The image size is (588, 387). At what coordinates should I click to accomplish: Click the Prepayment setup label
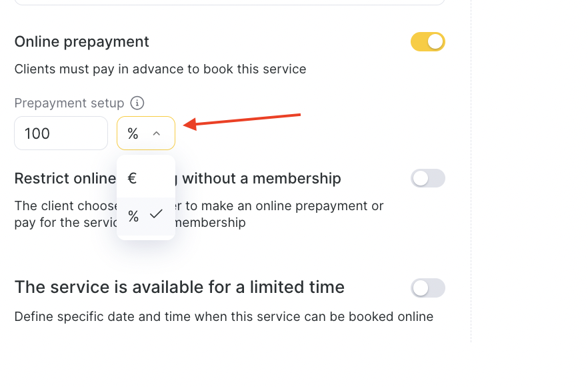pyautogui.click(x=69, y=103)
